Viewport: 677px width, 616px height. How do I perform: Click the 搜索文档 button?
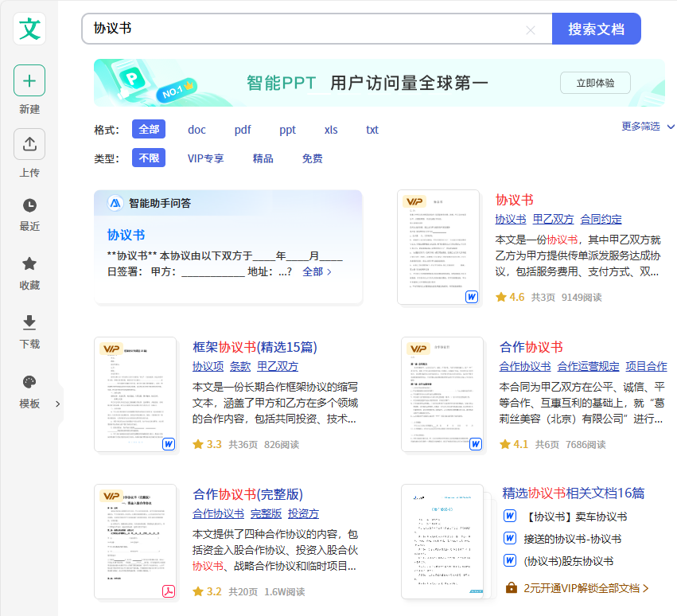(596, 29)
